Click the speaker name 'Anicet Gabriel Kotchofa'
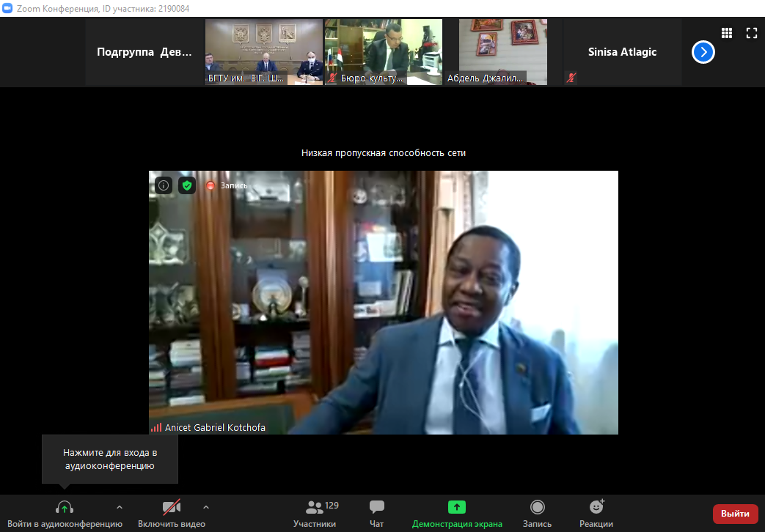The height and width of the screenshot is (532, 765). pyautogui.click(x=215, y=428)
